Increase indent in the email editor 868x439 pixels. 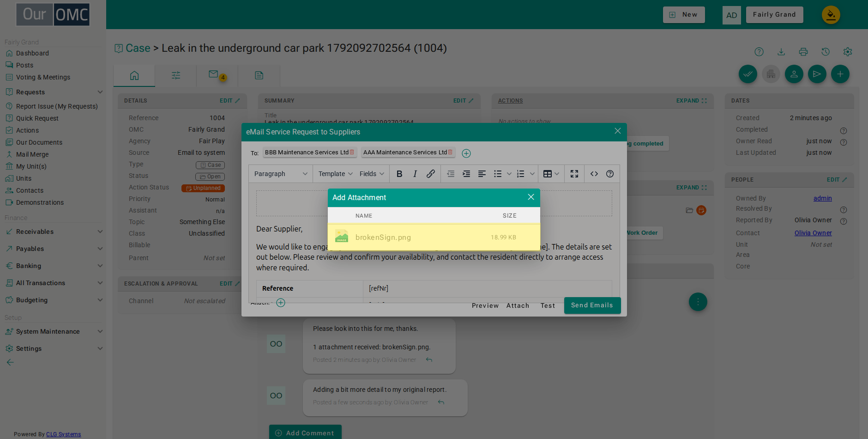click(x=466, y=174)
